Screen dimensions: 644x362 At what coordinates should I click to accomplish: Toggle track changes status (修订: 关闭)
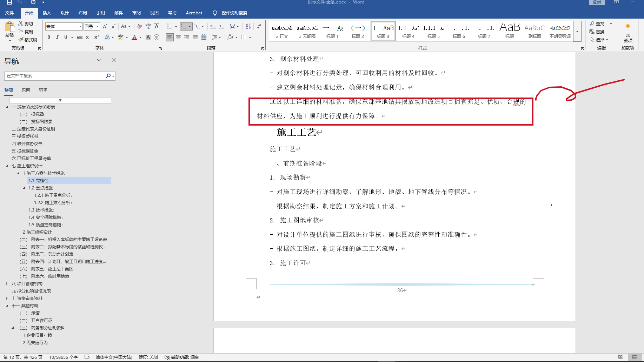click(x=148, y=357)
